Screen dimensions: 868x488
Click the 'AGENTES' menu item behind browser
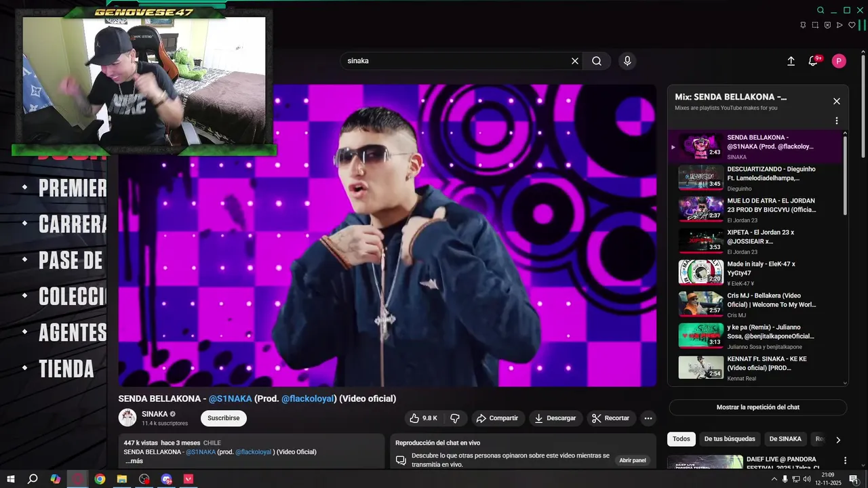[73, 333]
